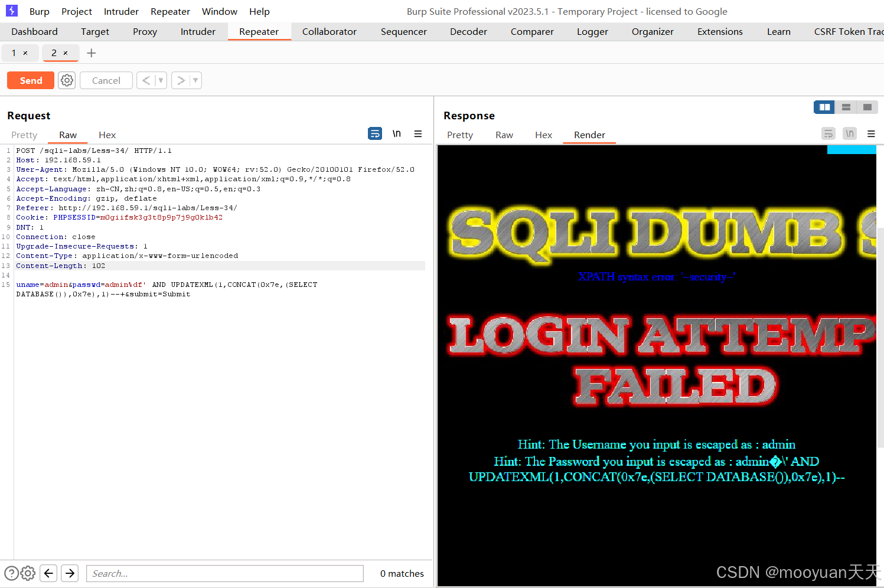The height and width of the screenshot is (588, 884).
Task: Open previous history dropdown arrow
Action: [x=161, y=80]
